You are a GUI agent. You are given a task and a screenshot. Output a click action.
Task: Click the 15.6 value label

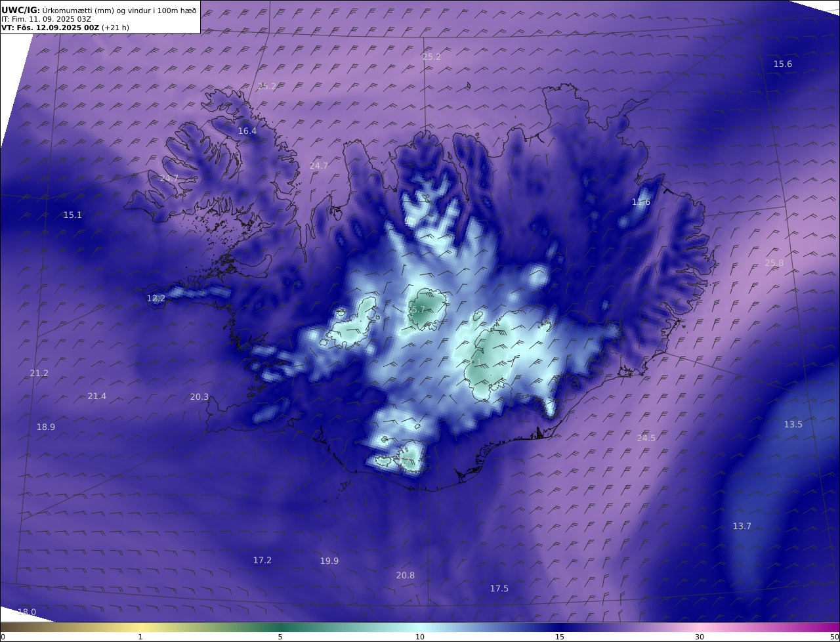(x=783, y=64)
